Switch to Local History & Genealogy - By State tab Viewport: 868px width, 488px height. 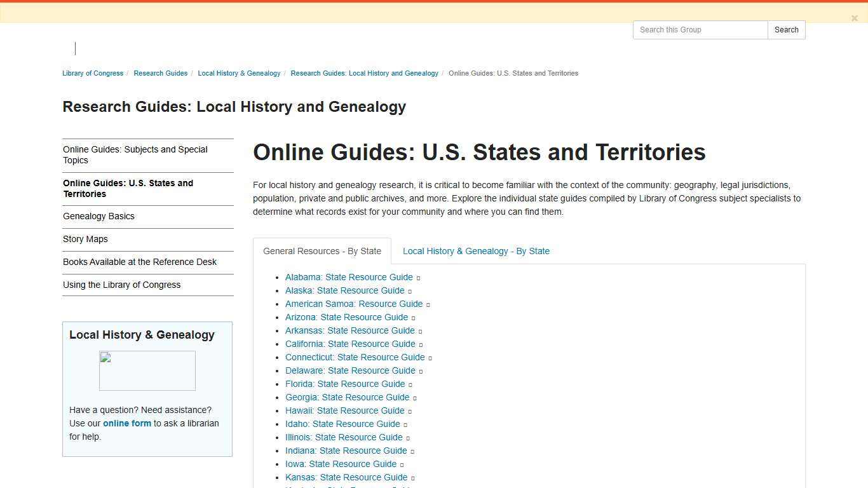(x=476, y=251)
